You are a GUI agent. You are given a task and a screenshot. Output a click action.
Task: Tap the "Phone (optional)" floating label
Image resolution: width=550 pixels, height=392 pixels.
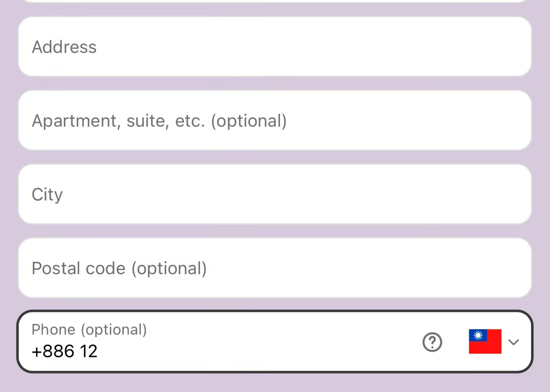89,330
